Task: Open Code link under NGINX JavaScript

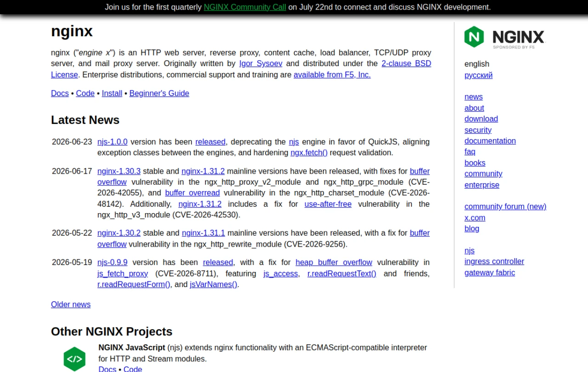Action: 133,368
